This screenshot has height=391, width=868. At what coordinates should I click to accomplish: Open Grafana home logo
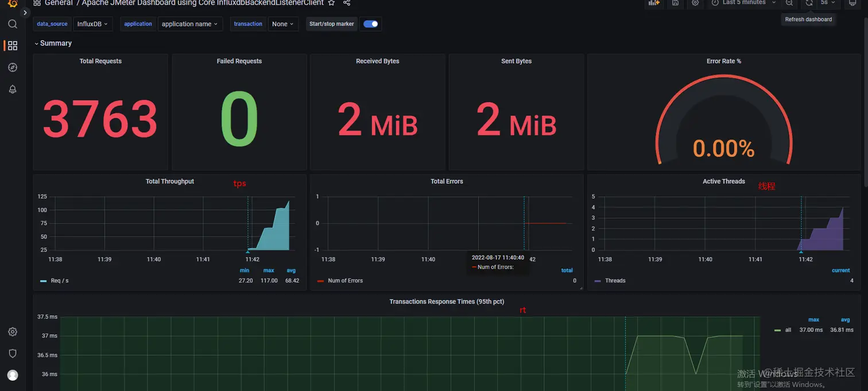click(13, 3)
